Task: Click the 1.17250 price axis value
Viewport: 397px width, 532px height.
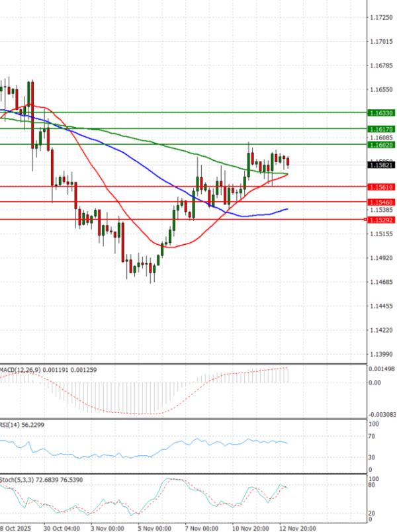Action: click(382, 17)
